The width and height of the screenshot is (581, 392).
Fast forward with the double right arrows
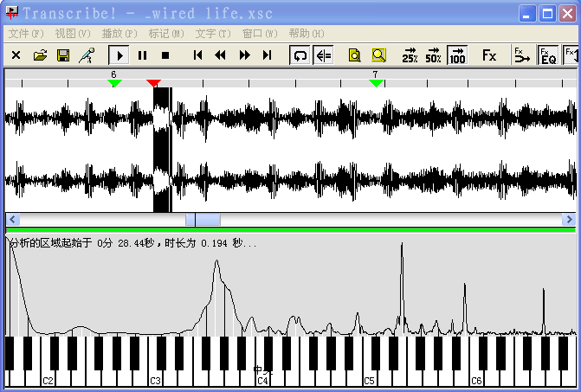pyautogui.click(x=244, y=55)
